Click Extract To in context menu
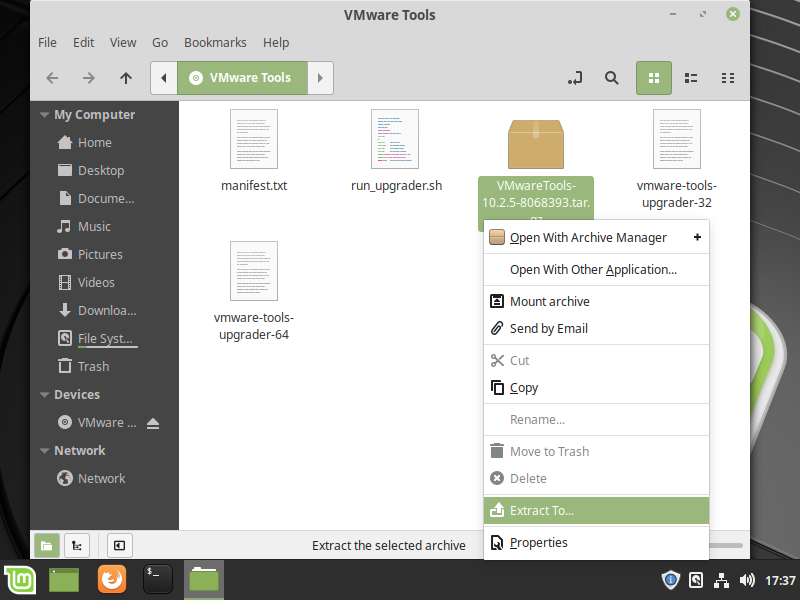The image size is (800, 600). 596,511
